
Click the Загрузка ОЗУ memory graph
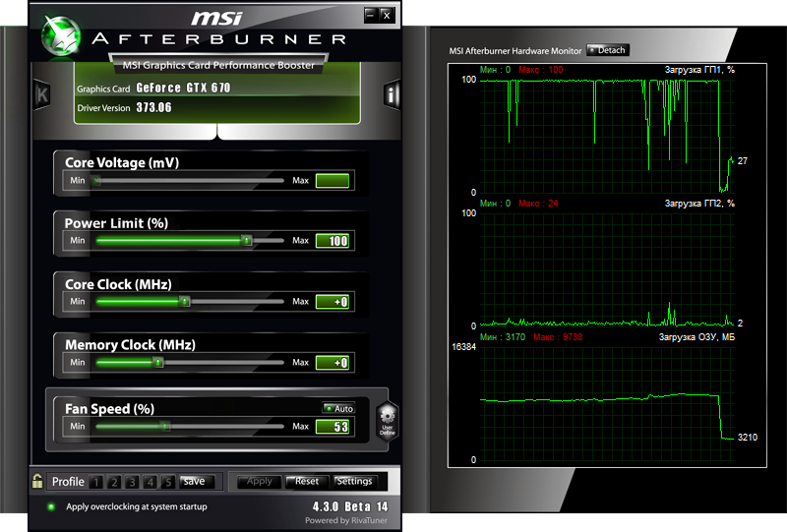coord(607,403)
